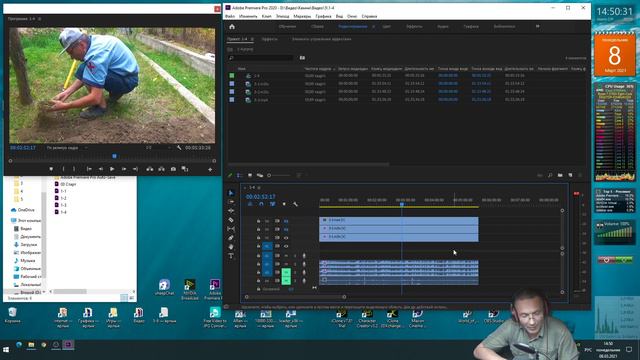Screen dimensions: 640x360
Task: Open timeline display settings wrench
Action: (x=295, y=204)
